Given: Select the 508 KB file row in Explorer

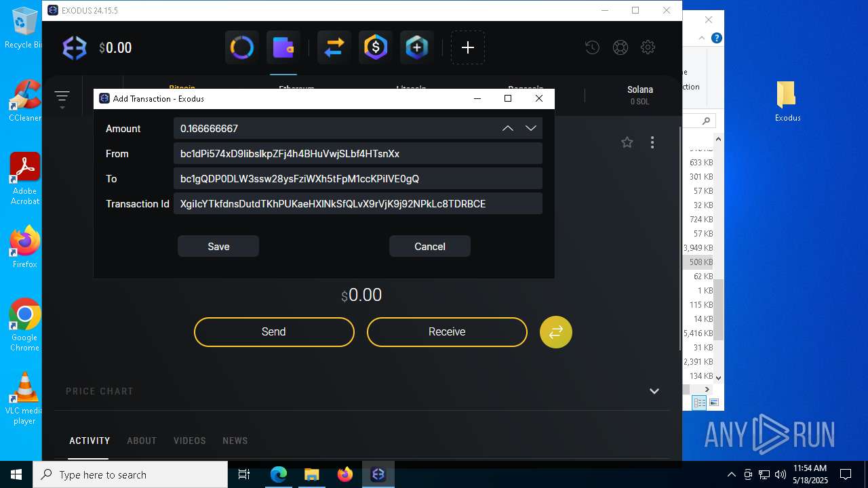Looking at the screenshot, I should pyautogui.click(x=698, y=262).
